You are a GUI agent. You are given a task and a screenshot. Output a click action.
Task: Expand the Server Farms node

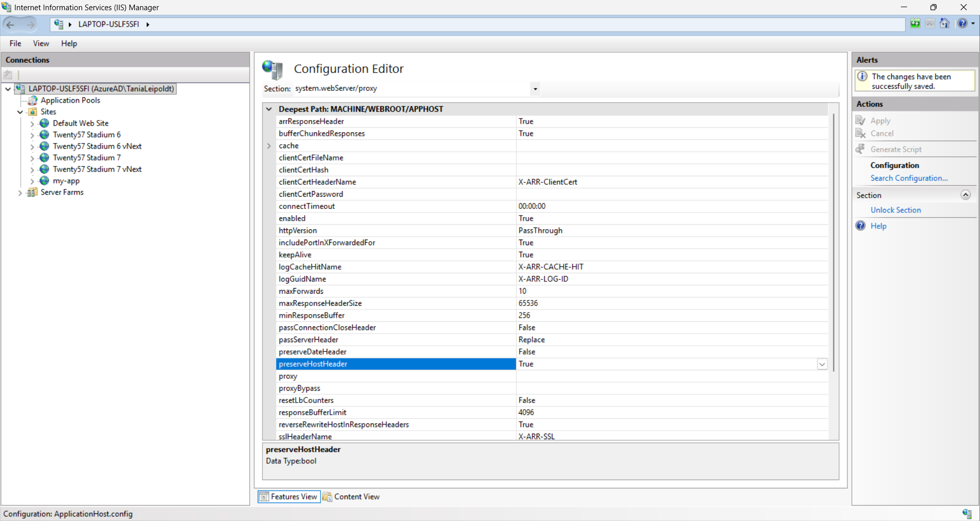[20, 193]
